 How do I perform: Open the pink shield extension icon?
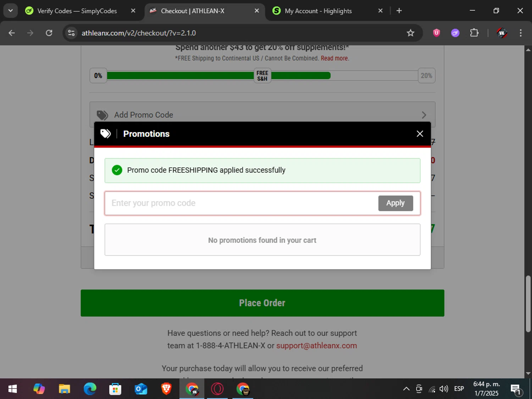point(437,33)
